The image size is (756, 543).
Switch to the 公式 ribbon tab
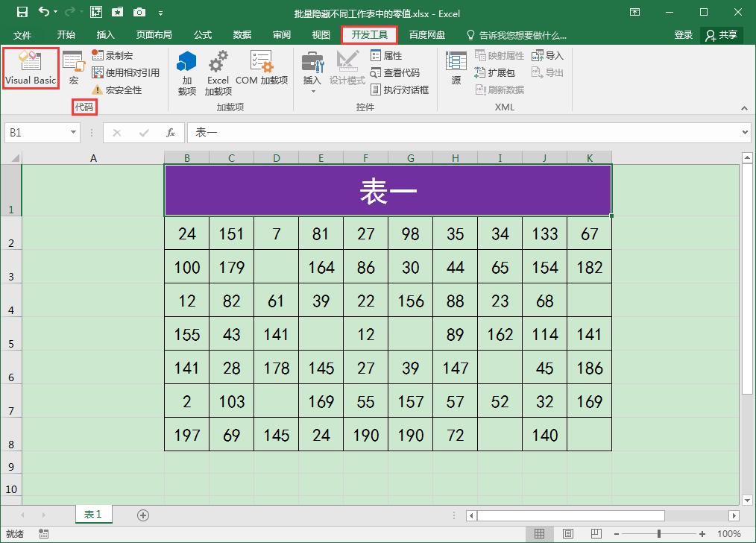[x=204, y=34]
